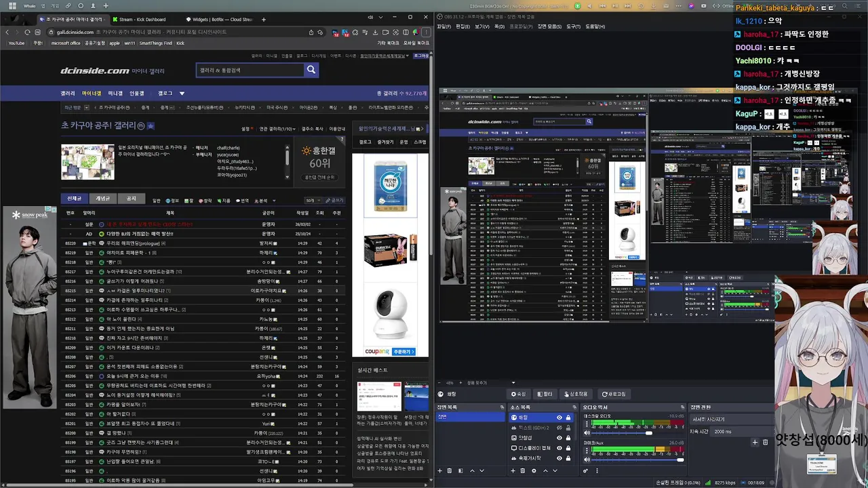Open scene filters icon in scene toolbar
This screenshot has width=868, height=488.
(x=460, y=471)
